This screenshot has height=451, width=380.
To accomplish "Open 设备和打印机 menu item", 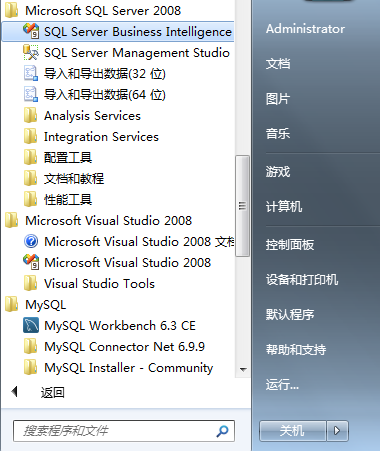I will [x=302, y=279].
